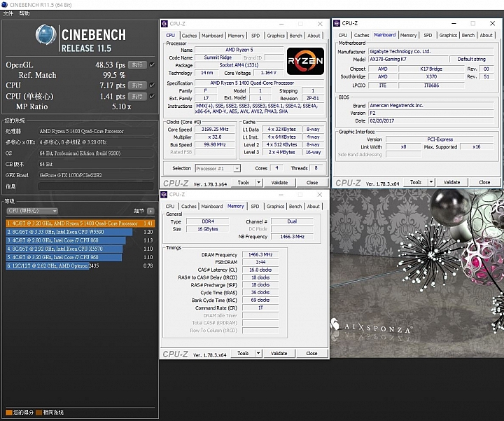Screen dimensions: 504x421
Task: Click Tools button in Memory window
Action: click(243, 354)
